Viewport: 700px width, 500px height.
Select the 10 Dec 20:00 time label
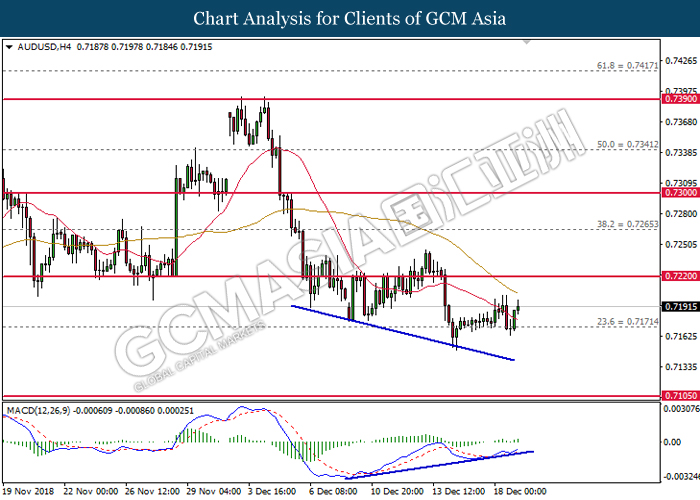(x=398, y=492)
